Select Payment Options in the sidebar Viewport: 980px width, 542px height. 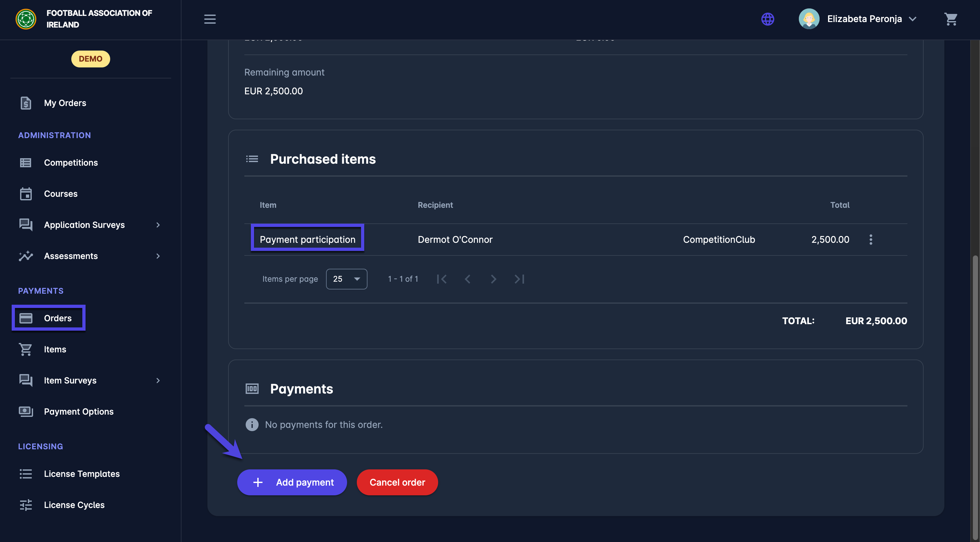[x=78, y=411]
